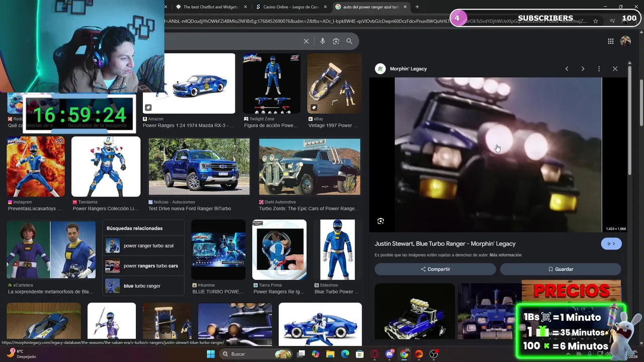Search inside image with Lens icon on preview
Viewport: 644px width, 362px height.
(381, 221)
